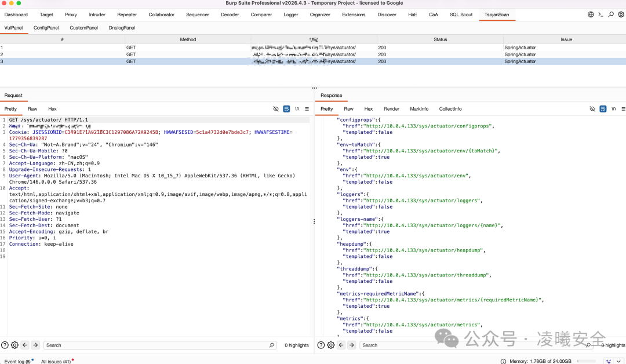Switch to the Intruder tab

[97, 14]
